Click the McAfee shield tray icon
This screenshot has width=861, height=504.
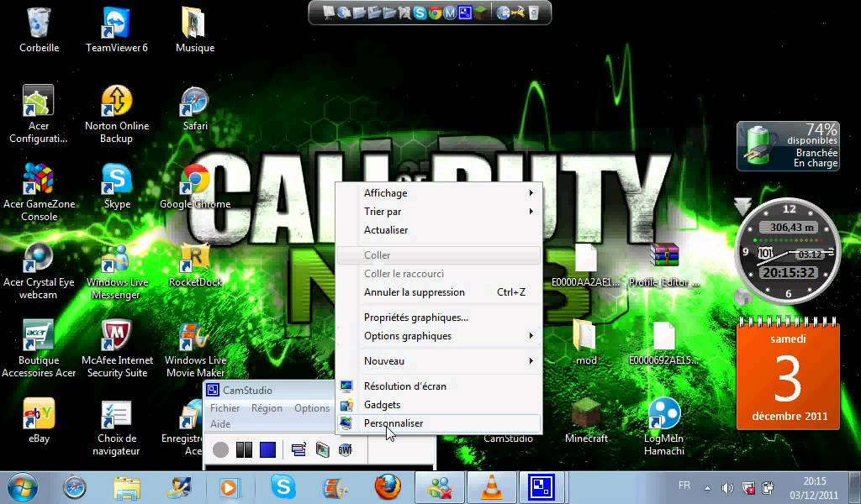pyautogui.click(x=747, y=487)
